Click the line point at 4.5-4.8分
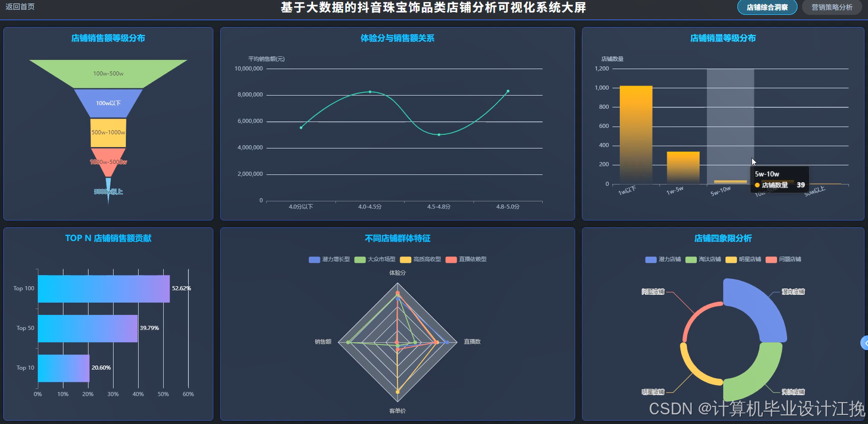The height and width of the screenshot is (424, 868). 439,135
